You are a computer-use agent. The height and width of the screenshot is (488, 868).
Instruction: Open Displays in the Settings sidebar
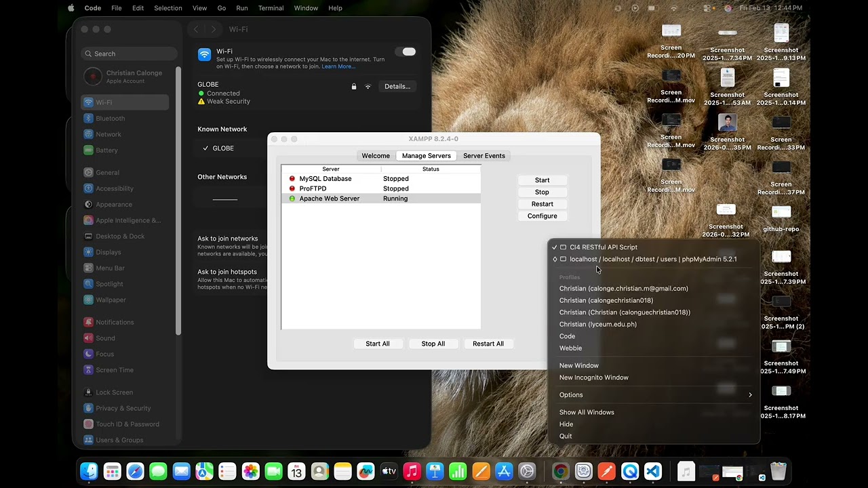click(x=125, y=252)
